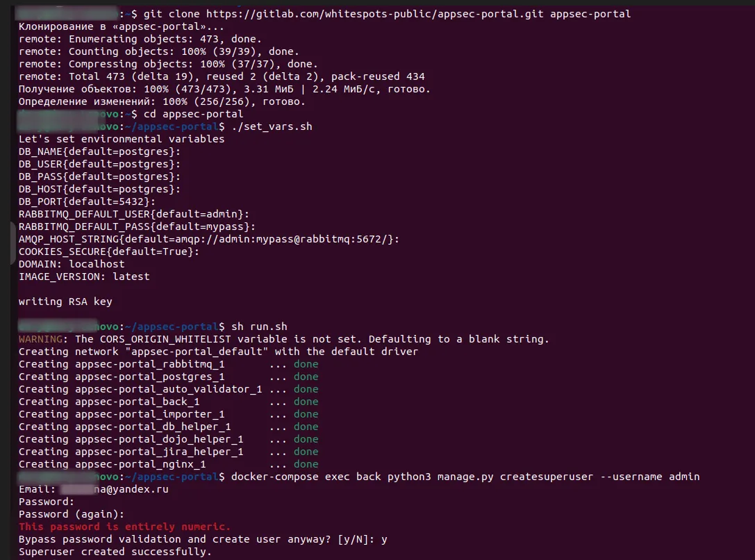Click the 'writing RSA key' message
The image size is (755, 560).
65,302
